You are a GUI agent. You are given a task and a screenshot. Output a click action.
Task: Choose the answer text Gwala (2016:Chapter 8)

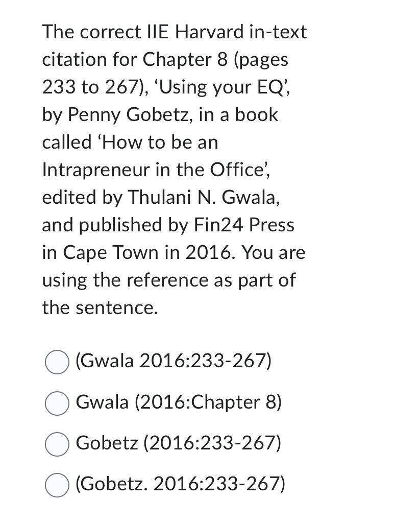179,403
